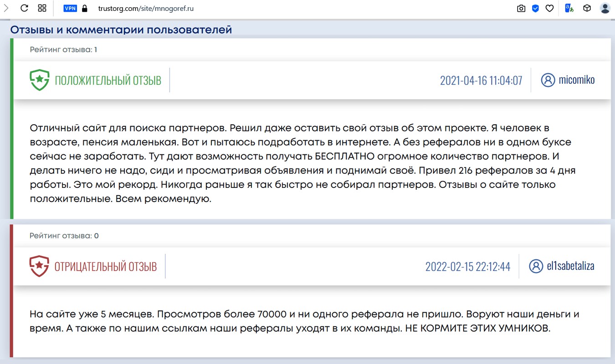Toggle the VPN badge in address bar
This screenshot has width=615, height=364.
pos(70,8)
